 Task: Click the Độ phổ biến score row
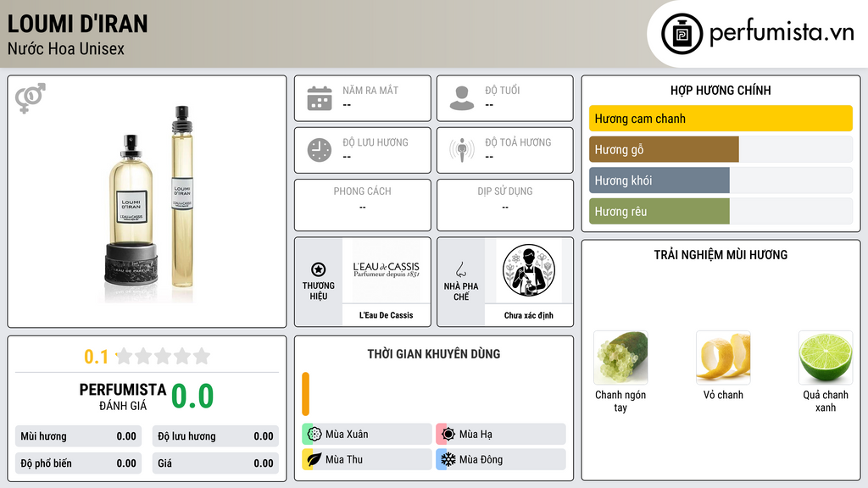78,463
